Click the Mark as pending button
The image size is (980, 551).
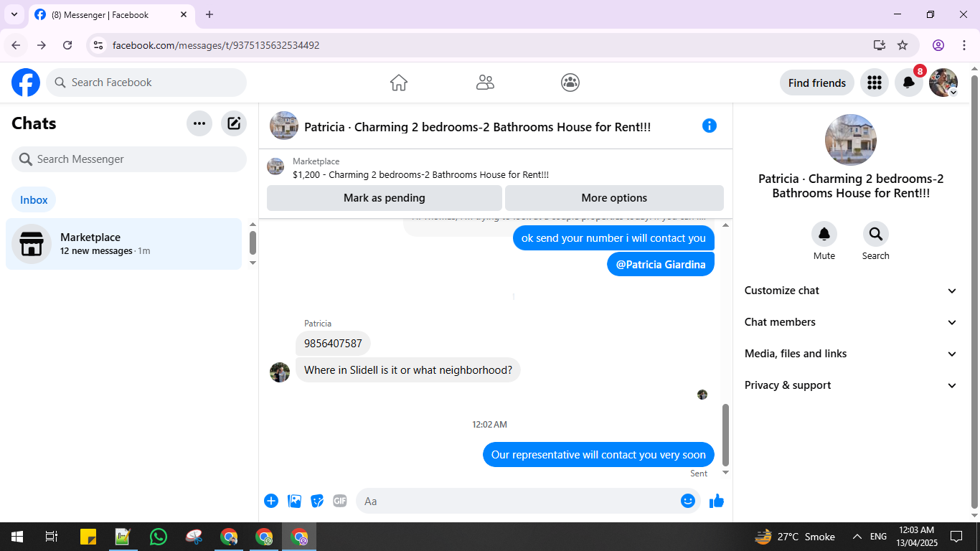pos(385,198)
